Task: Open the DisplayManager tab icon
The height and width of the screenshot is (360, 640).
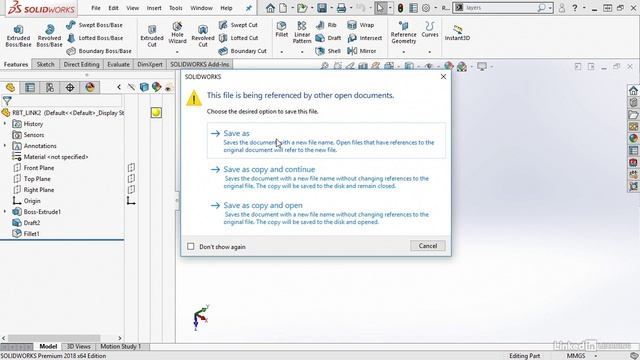Action: pos(90,87)
